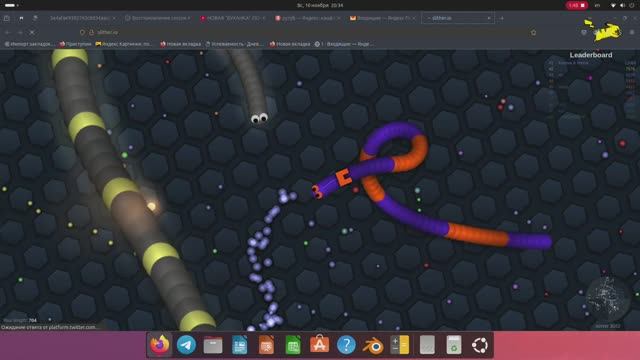Open the Импорт закладок bookmark
640x360 pixels.
[x=29, y=44]
